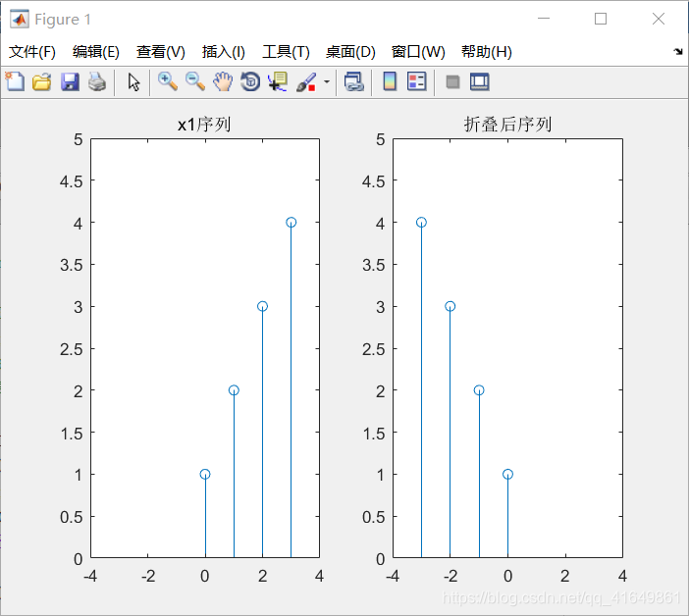
Task: Click the Link Plot icon
Action: pos(354,81)
